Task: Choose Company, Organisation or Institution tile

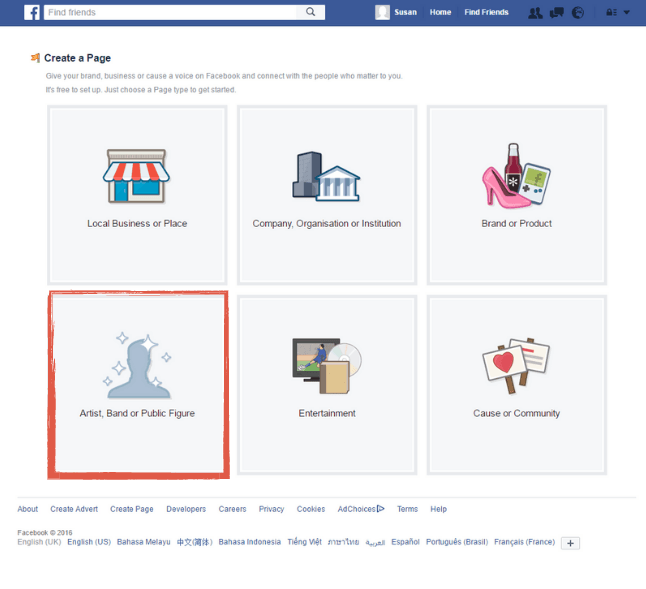Action: pyautogui.click(x=327, y=194)
